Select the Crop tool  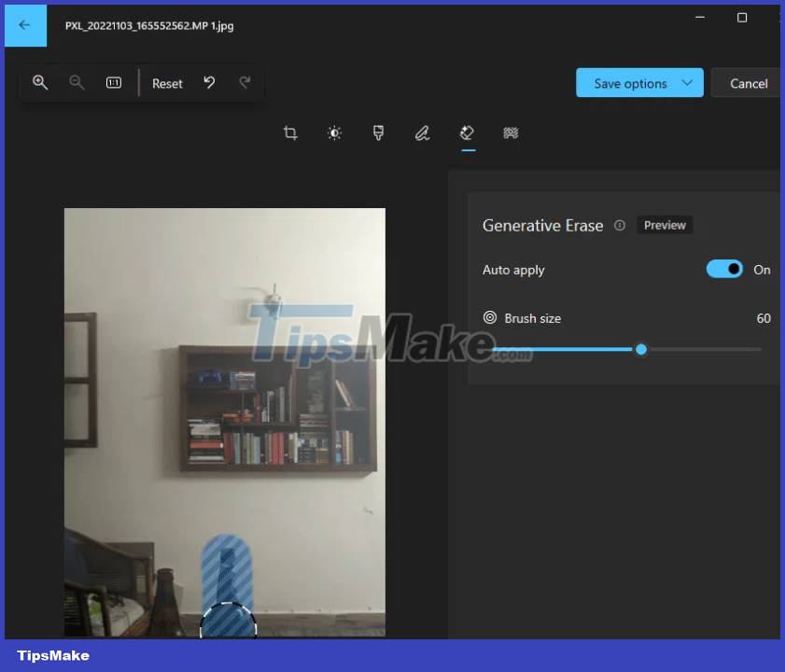click(289, 133)
